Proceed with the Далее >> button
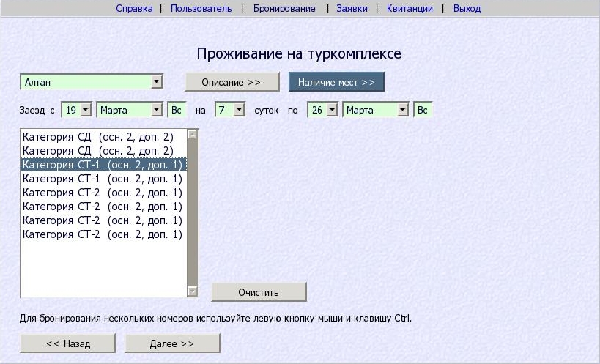 pyautogui.click(x=172, y=343)
